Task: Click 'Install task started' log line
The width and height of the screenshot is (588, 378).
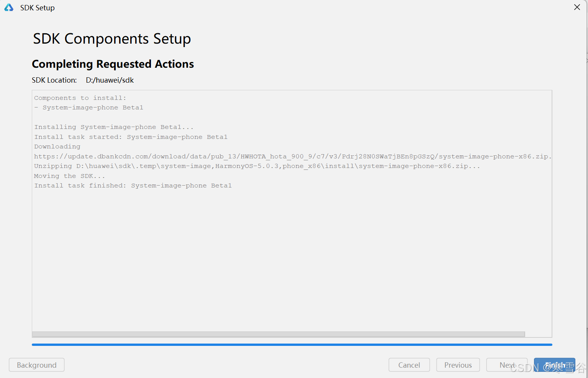Action: [x=131, y=137]
